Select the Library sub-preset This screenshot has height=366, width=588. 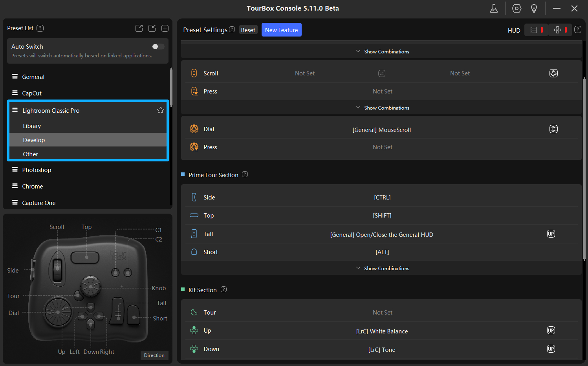coord(32,126)
